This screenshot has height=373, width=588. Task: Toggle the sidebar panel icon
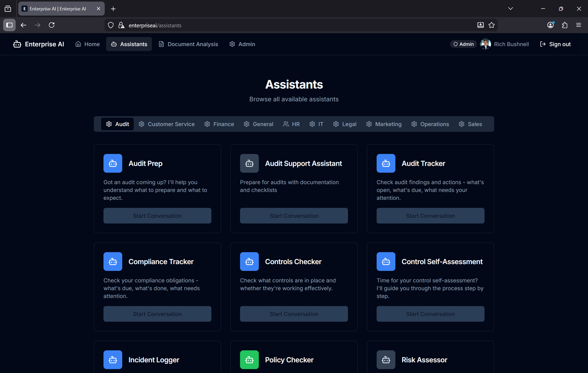tap(9, 25)
